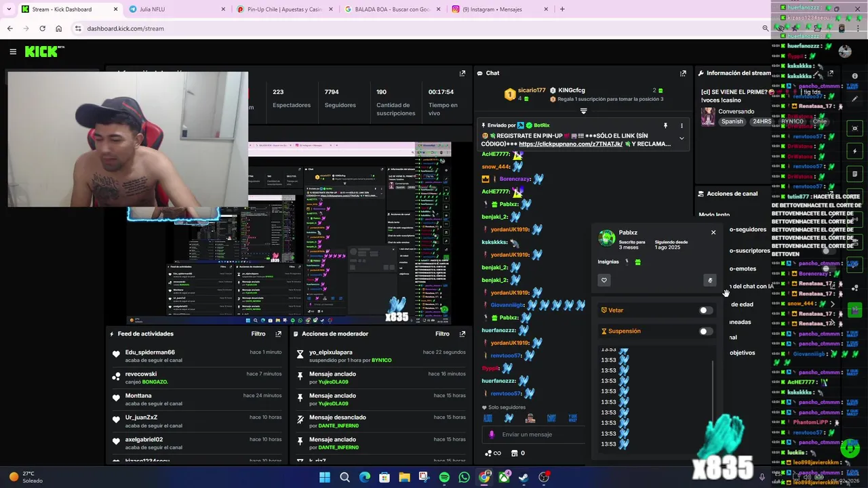The height and width of the screenshot is (488, 868).
Task: Open Filtro in Acciones de moderador
Action: click(442, 334)
